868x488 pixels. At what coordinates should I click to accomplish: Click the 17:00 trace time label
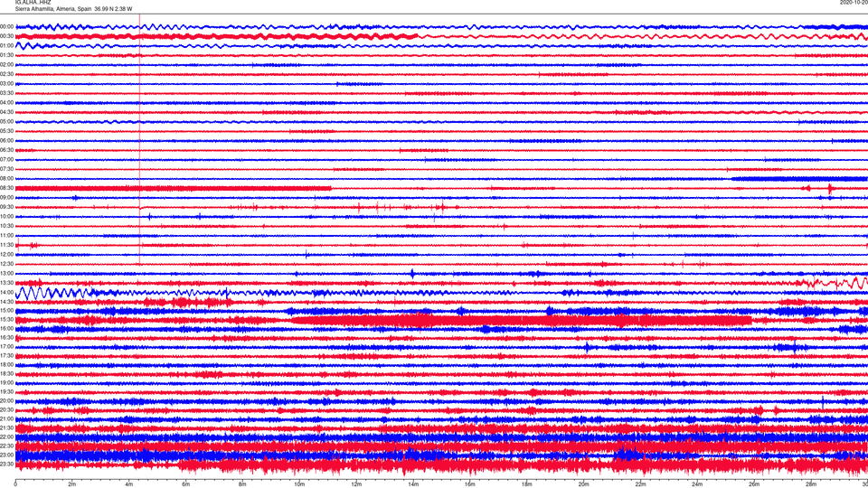[x=7, y=347]
